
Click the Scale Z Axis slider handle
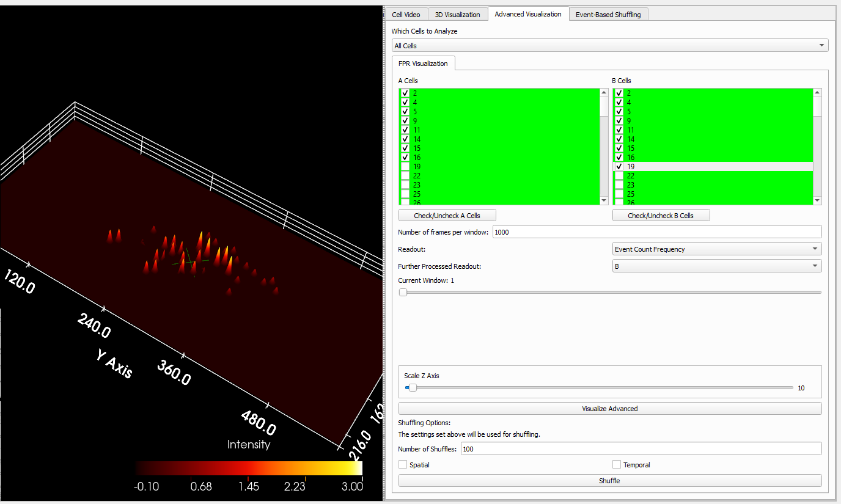[413, 388]
